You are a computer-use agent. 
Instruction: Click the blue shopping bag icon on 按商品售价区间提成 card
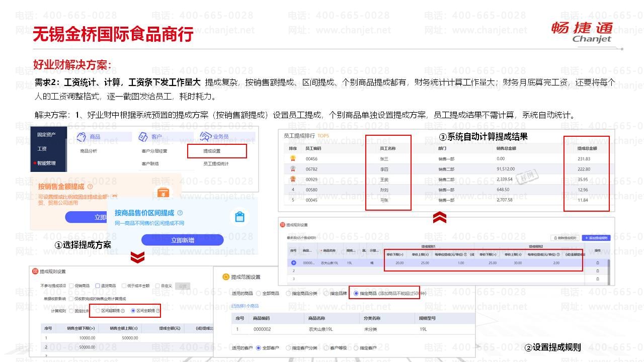pos(239,217)
